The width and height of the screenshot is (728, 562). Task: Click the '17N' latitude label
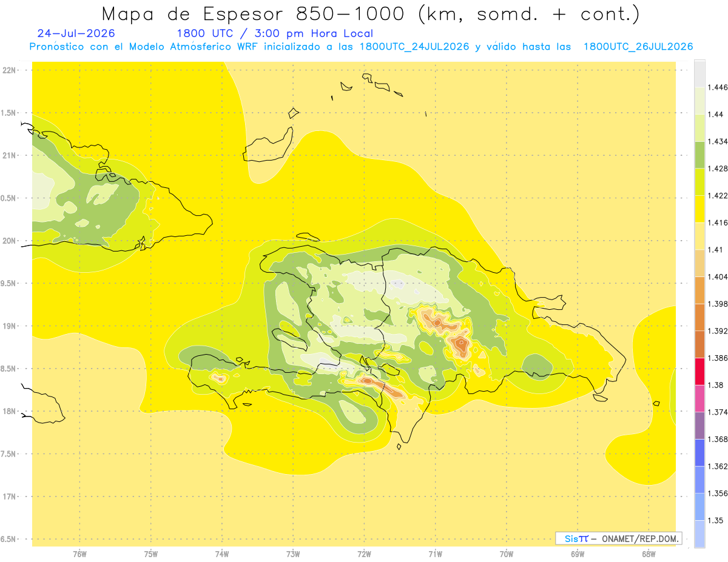click(x=10, y=497)
